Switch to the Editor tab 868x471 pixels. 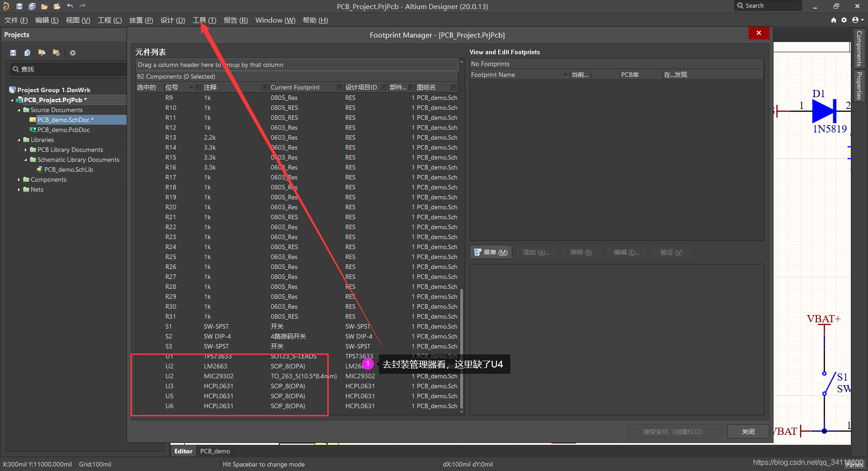[x=184, y=451]
